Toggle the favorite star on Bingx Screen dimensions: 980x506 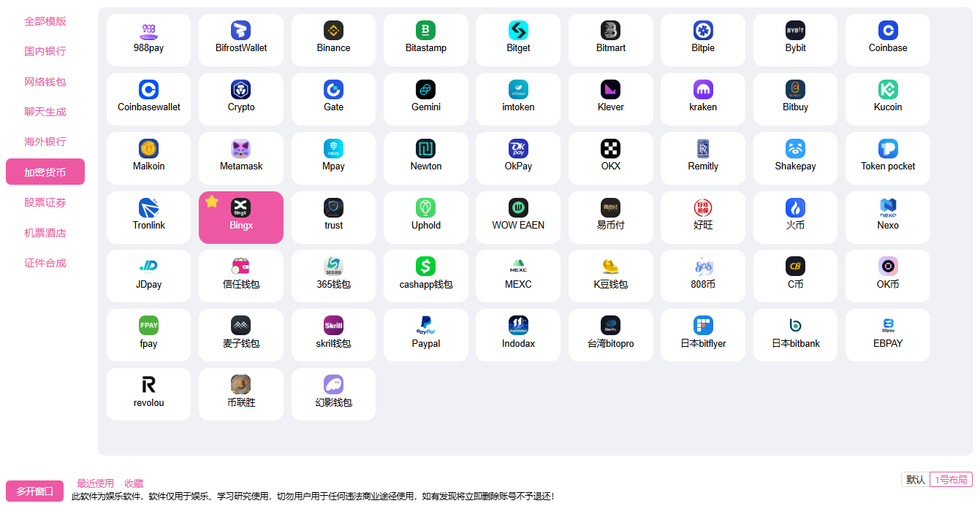(x=212, y=202)
